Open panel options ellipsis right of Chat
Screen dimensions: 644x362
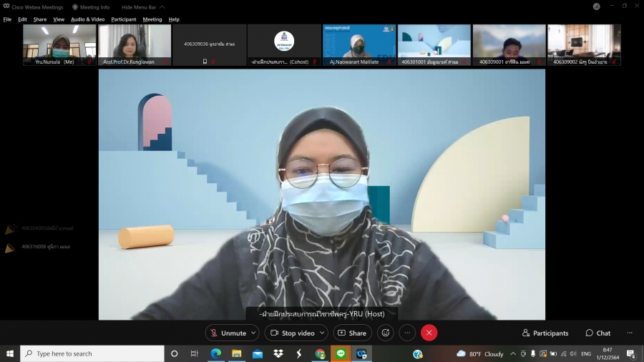click(x=630, y=333)
